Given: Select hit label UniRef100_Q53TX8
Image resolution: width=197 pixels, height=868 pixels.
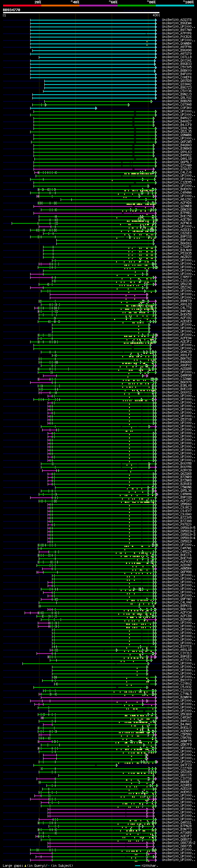Looking at the screenshot, I should point(177,419).
